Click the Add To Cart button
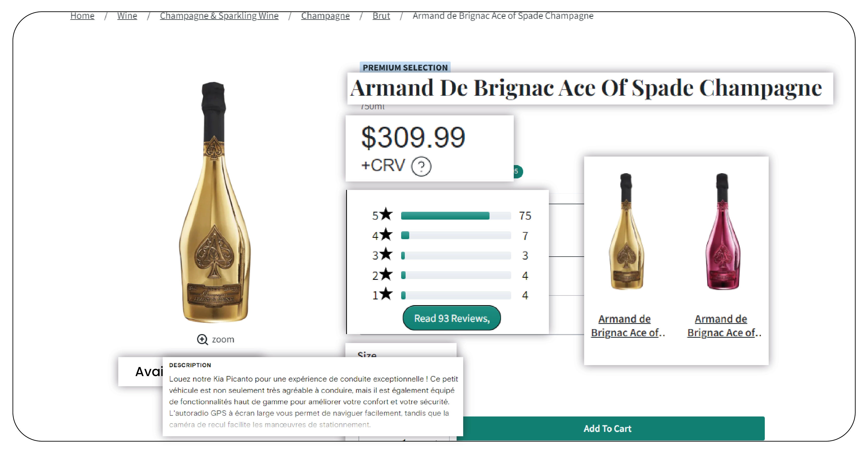The width and height of the screenshot is (868, 453). click(x=608, y=428)
